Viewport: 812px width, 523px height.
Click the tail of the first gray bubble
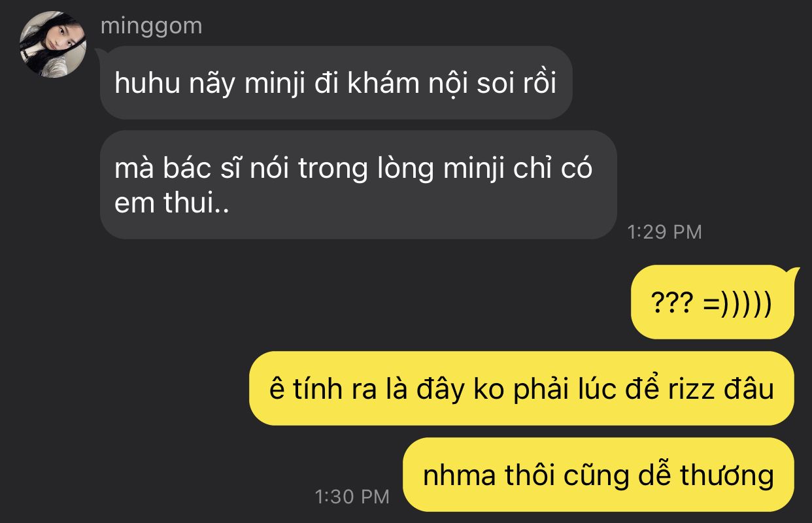99,52
